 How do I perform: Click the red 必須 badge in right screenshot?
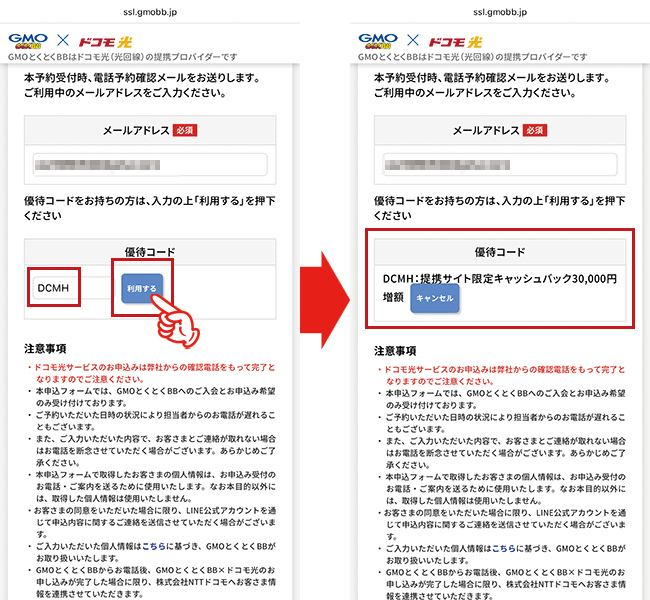(x=535, y=130)
